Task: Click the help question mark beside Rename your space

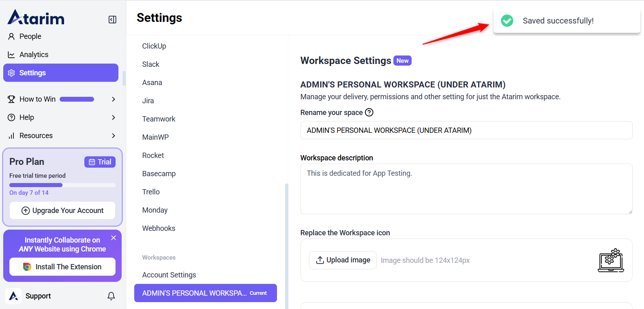Action: pos(369,113)
